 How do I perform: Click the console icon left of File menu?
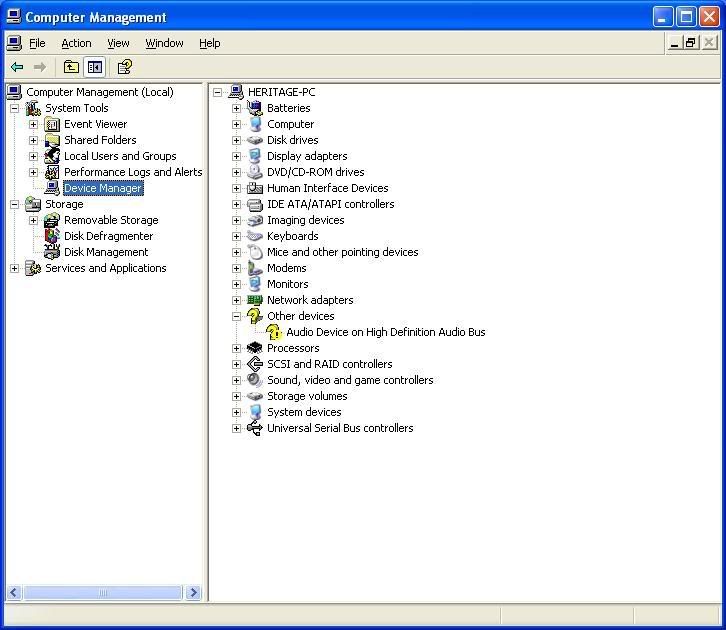(14, 43)
